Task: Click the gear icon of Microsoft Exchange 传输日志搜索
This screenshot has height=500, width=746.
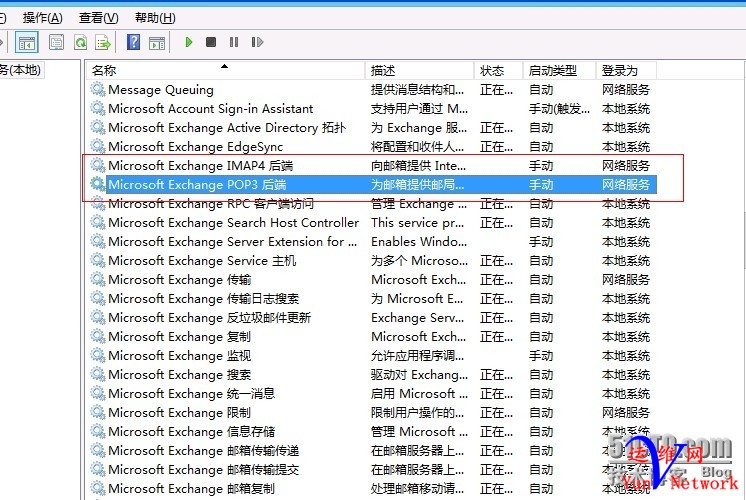Action: pos(98,298)
